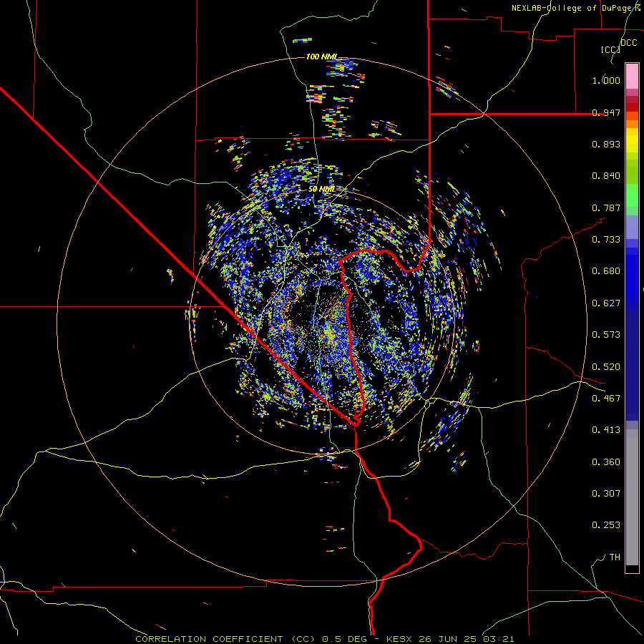The image size is (644, 644).
Task: Click the 0.573 legend label
Action: (x=606, y=335)
